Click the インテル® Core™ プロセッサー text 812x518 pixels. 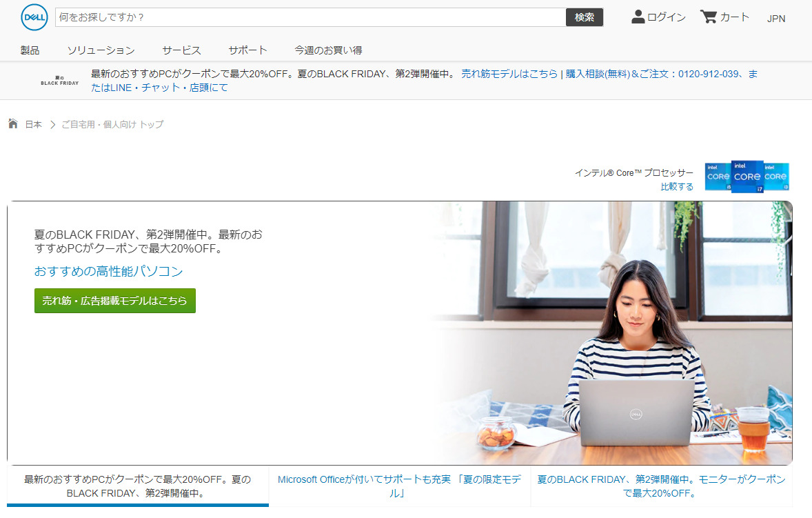[634, 172]
